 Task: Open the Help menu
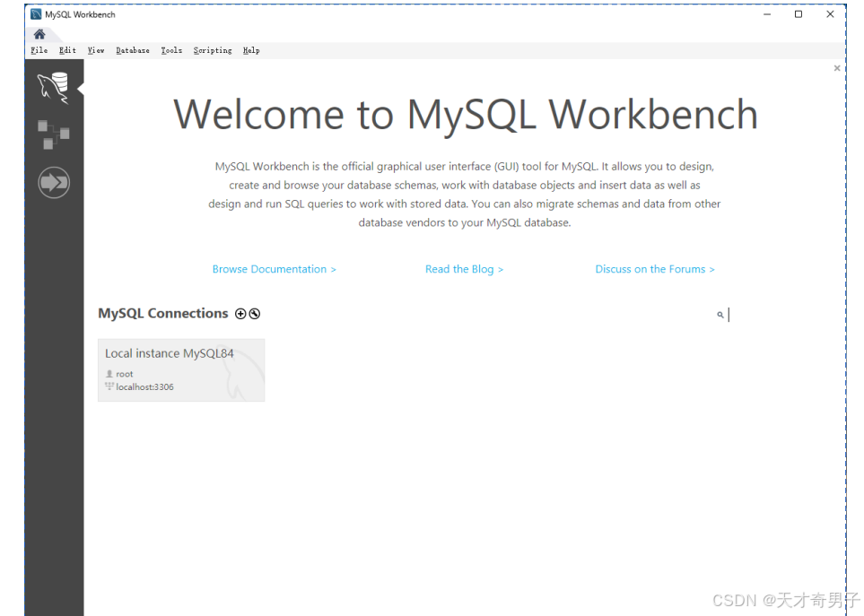coord(251,50)
